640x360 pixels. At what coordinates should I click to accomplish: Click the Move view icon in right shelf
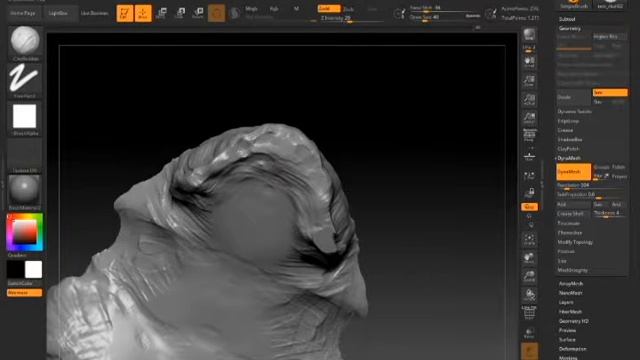pyautogui.click(x=529, y=258)
